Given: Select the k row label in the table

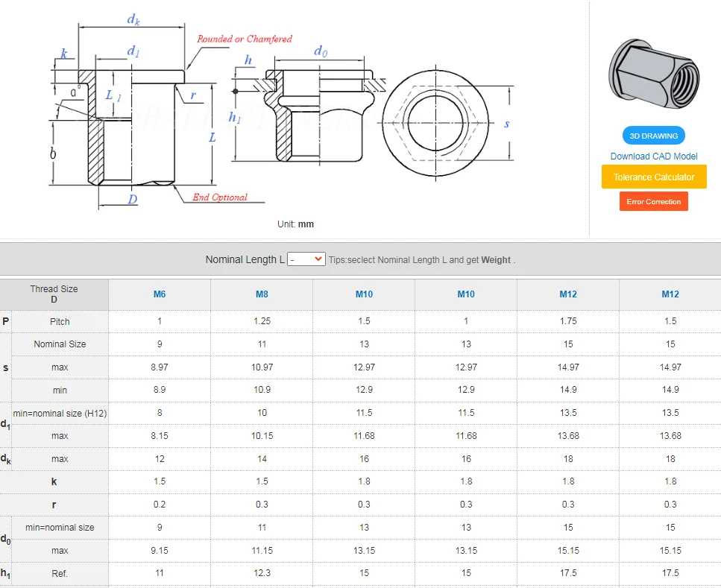Looking at the screenshot, I should (x=54, y=481).
